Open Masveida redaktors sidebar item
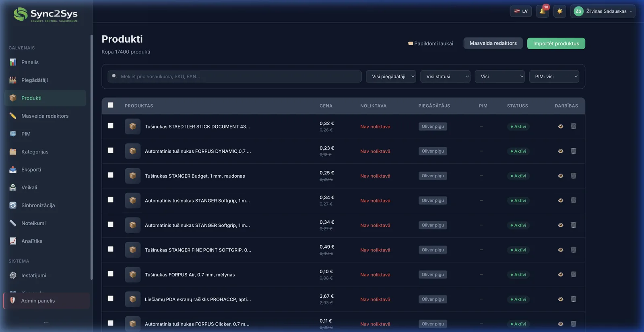The image size is (644, 332). (45, 116)
